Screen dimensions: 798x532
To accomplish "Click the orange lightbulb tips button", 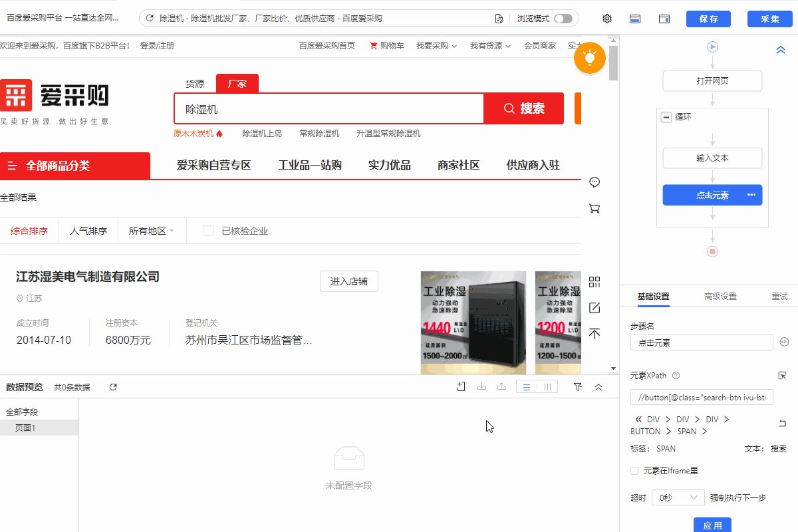I will 590,59.
